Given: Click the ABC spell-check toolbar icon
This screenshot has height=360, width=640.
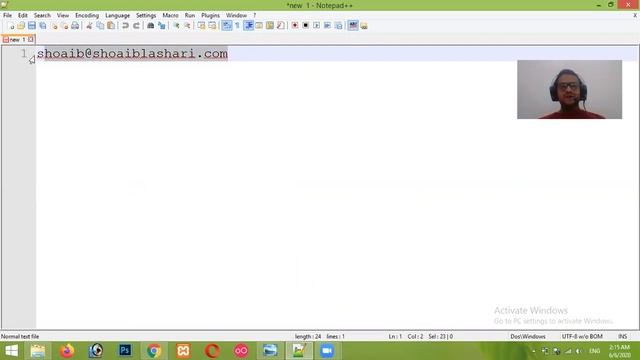Looking at the screenshot, I should click(353, 26).
